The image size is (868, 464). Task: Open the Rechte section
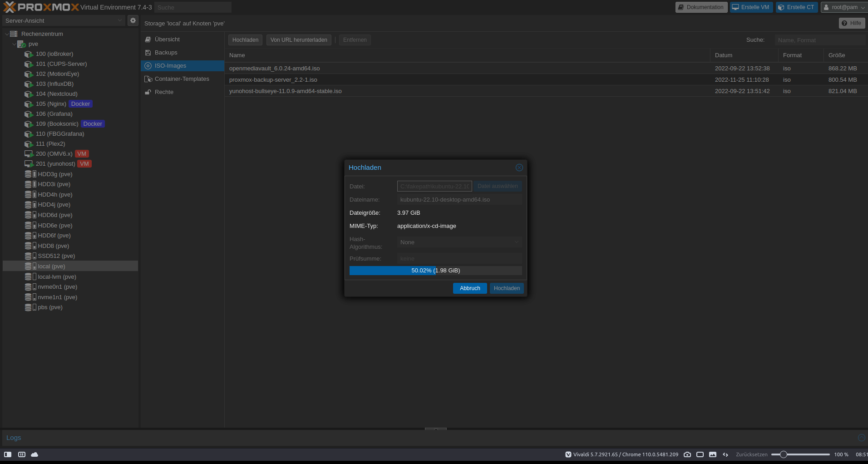coord(182,92)
